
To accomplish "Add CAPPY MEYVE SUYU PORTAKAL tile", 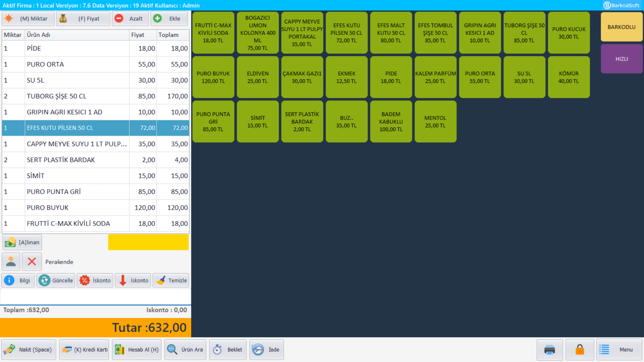I will coord(302,33).
